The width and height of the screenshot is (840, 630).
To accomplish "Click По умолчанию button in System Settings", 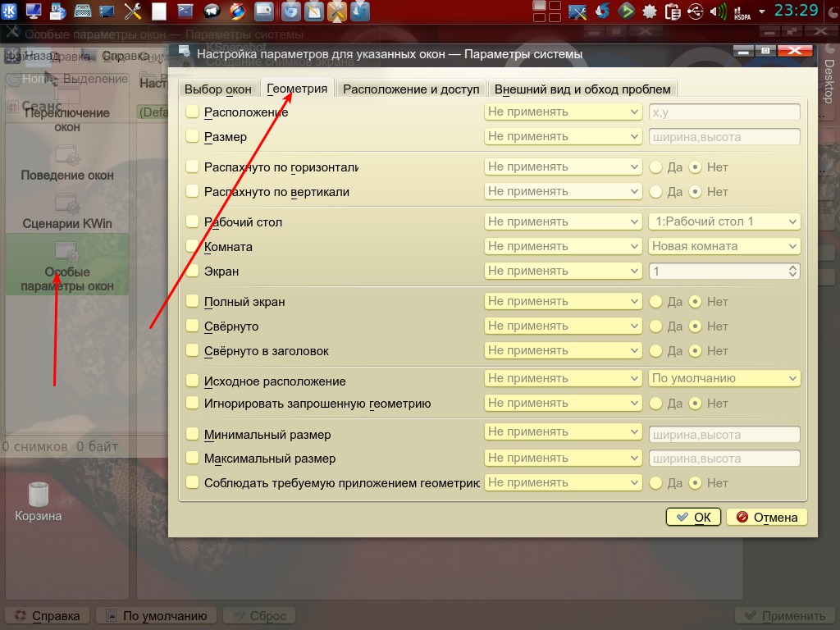I will (156, 616).
